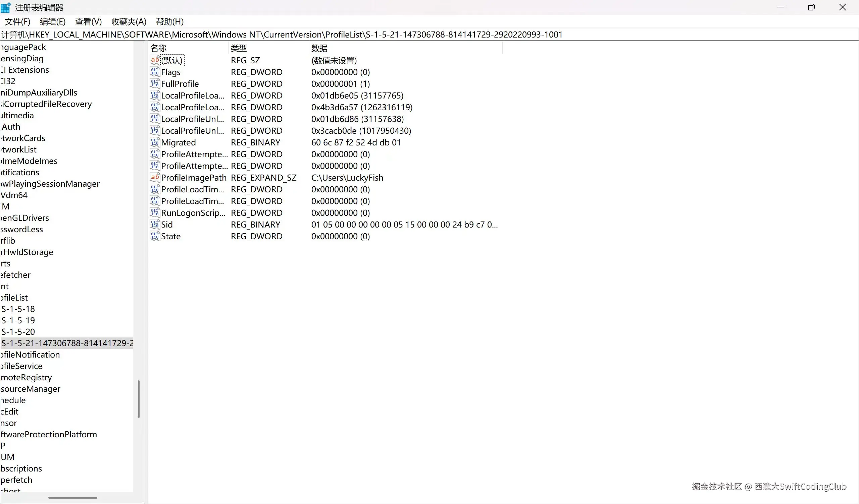Click the default (默认) string value icon
Image resolution: width=859 pixels, height=504 pixels.
[x=155, y=60]
